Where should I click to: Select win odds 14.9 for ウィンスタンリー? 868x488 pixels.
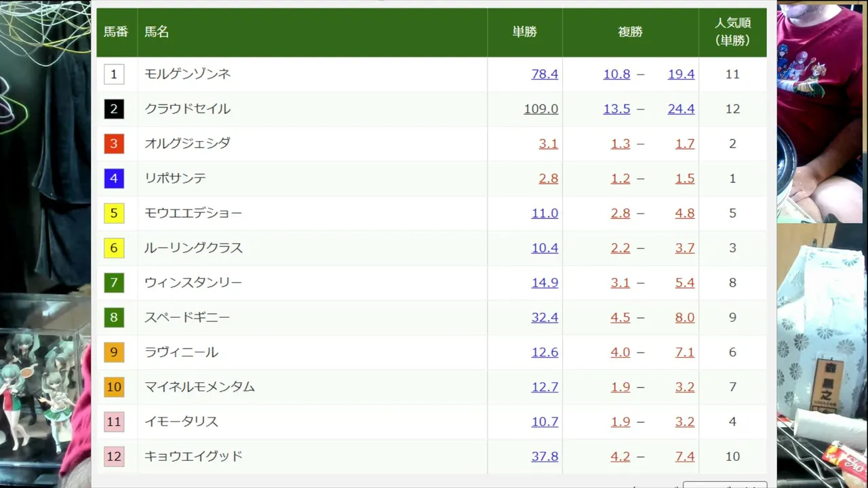pyautogui.click(x=545, y=283)
